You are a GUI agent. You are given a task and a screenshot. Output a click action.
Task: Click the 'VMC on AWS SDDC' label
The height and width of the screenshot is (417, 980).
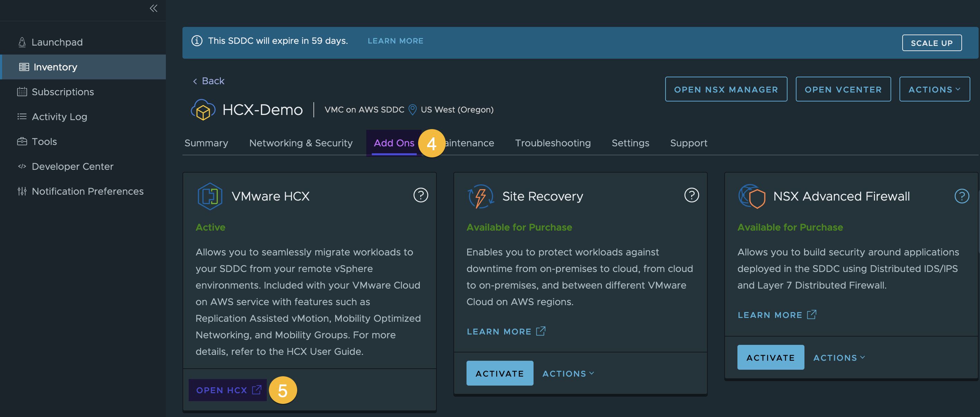[x=364, y=109]
